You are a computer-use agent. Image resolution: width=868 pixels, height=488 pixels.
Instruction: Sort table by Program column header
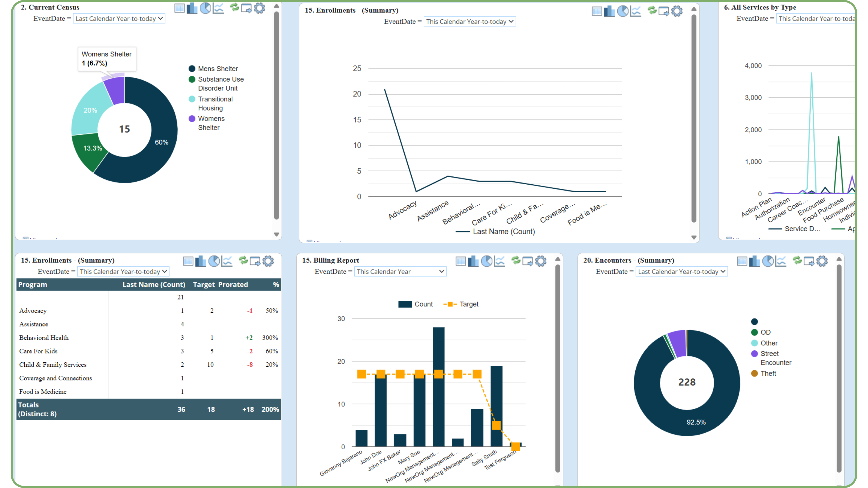click(x=33, y=285)
